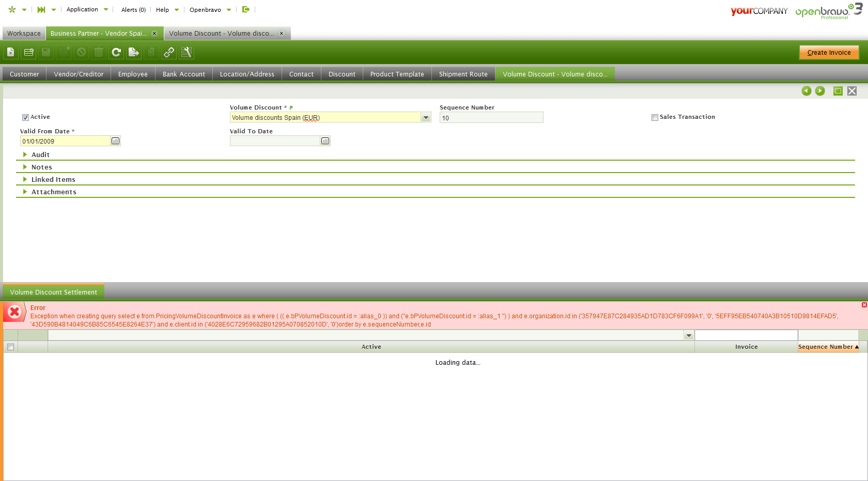Click the link arrow beside Volume Discount label
This screenshot has height=481, width=868.
(291, 107)
